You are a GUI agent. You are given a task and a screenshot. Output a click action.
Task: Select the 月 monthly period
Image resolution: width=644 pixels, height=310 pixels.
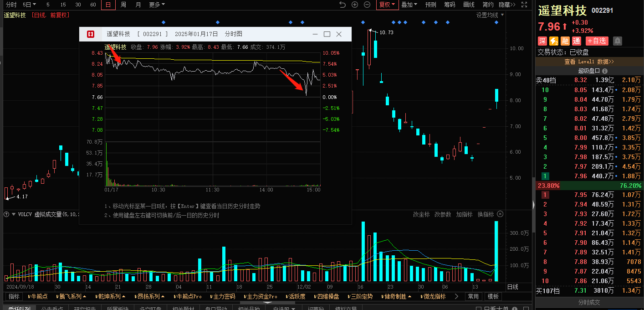138,5
